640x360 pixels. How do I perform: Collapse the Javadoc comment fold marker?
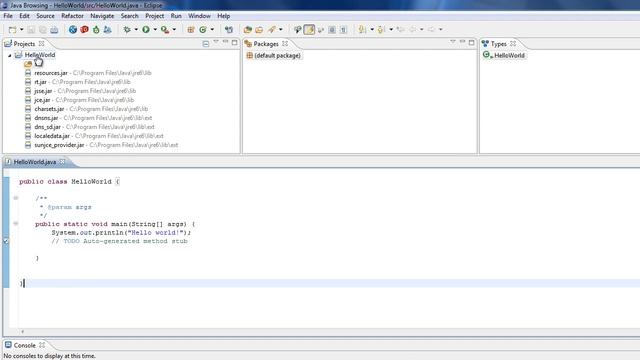pyautogui.click(x=16, y=198)
